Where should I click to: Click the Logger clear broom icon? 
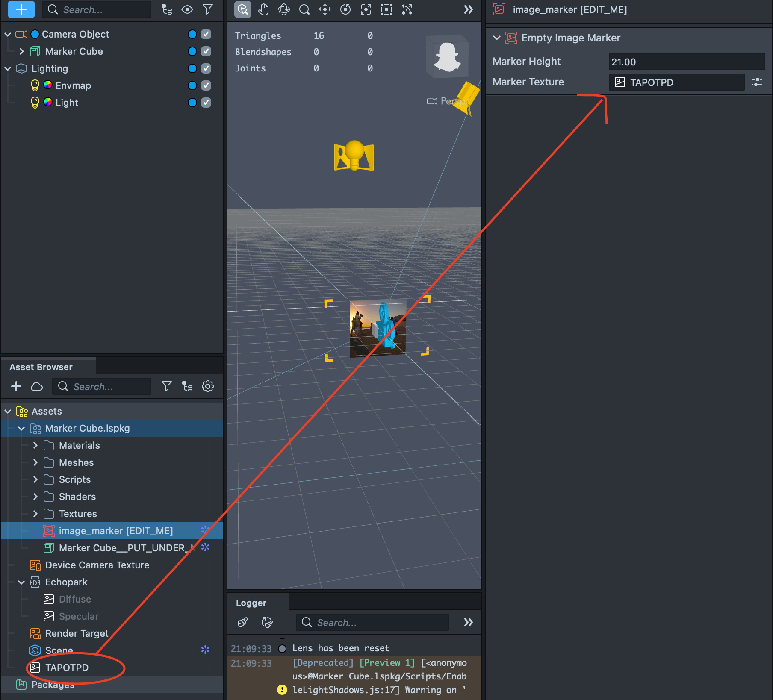243,622
